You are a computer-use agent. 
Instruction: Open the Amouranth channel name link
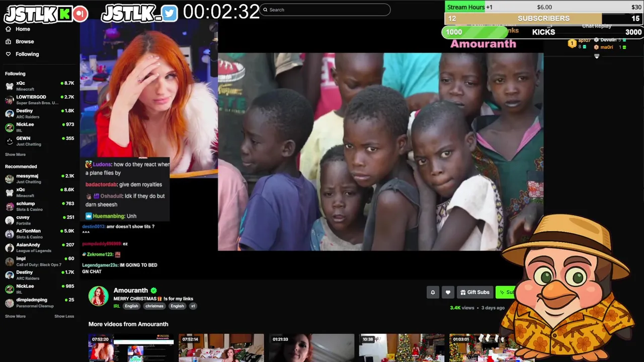131,291
